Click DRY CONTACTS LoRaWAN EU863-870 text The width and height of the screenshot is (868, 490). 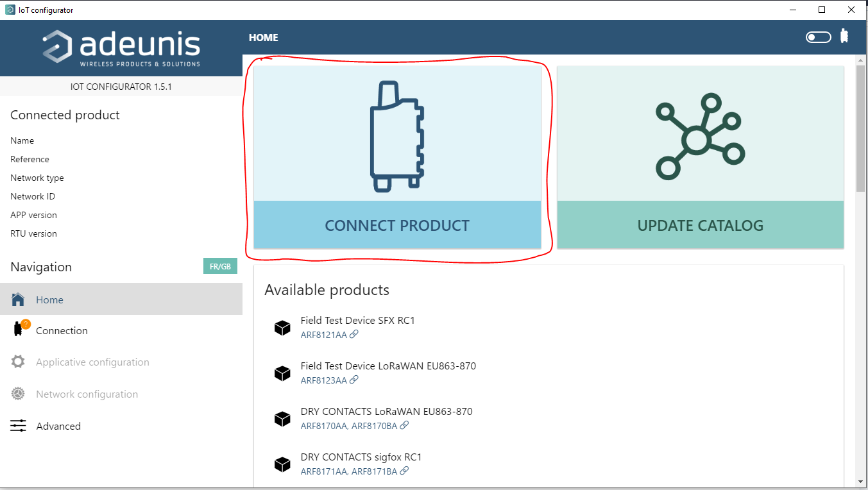pyautogui.click(x=386, y=411)
